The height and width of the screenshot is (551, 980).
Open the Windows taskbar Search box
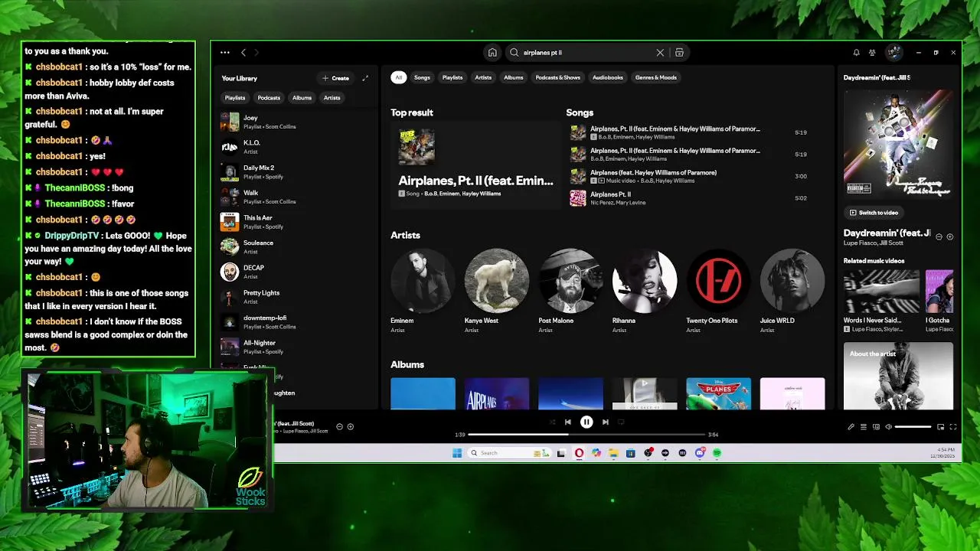(509, 453)
